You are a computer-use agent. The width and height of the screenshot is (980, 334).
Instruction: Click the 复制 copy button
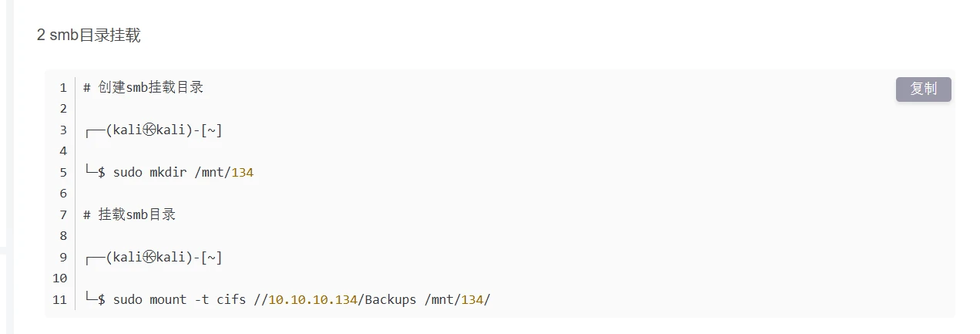click(x=923, y=89)
